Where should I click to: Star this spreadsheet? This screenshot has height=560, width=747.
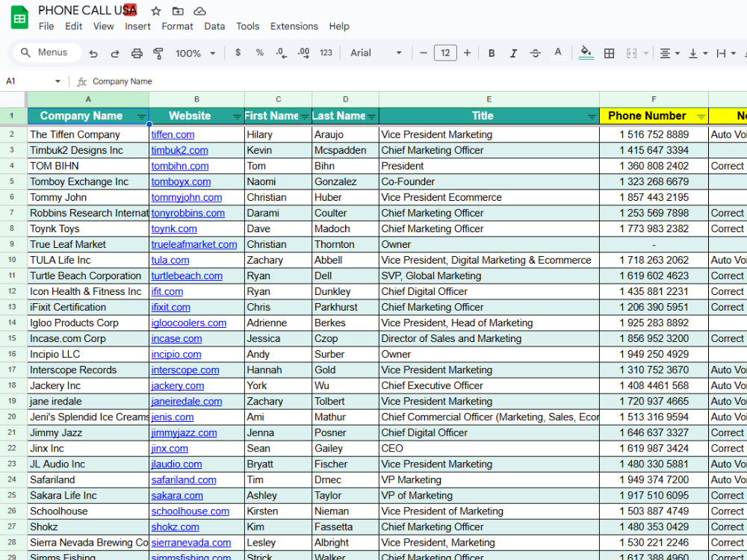[x=156, y=11]
